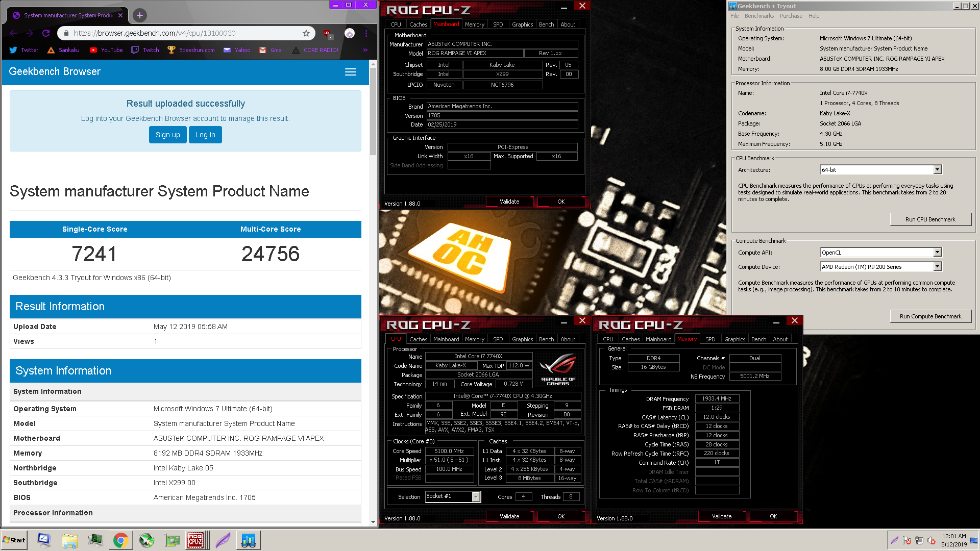Switch to SPD tab in Memory CPU-Z window
This screenshot has width=980, height=551.
point(710,339)
